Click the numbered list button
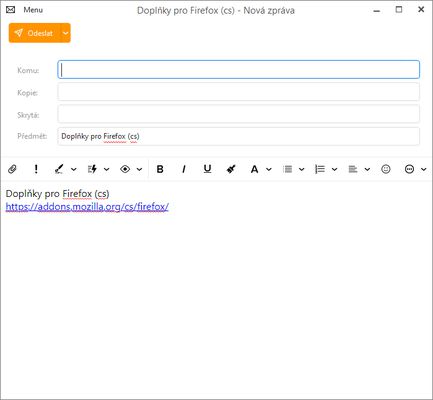This screenshot has height=400, width=433. 320,169
